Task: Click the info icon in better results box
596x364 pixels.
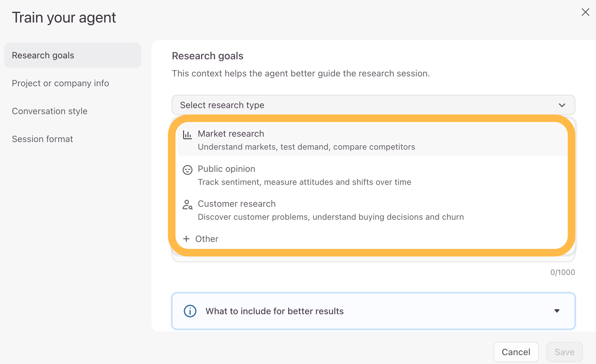Action: point(190,311)
